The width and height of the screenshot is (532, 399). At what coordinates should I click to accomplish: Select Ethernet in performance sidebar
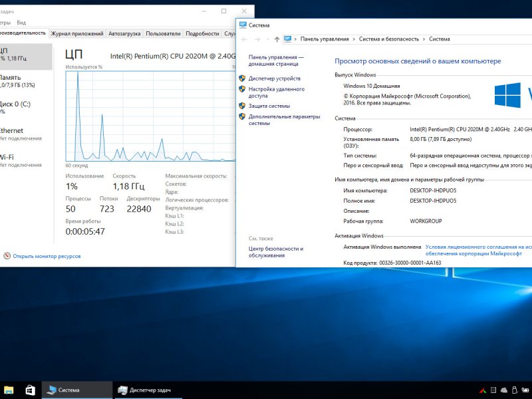click(x=26, y=134)
